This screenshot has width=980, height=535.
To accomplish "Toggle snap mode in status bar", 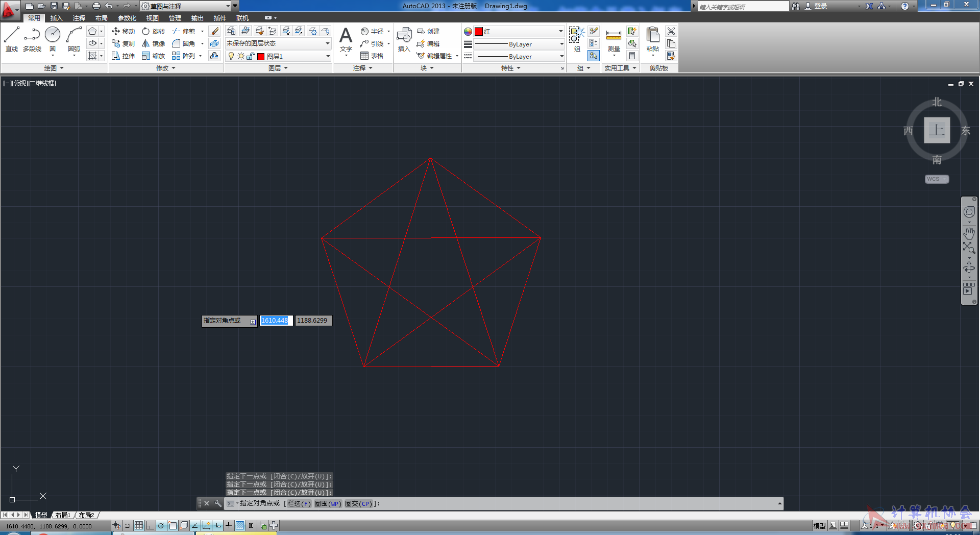I will coord(128,525).
